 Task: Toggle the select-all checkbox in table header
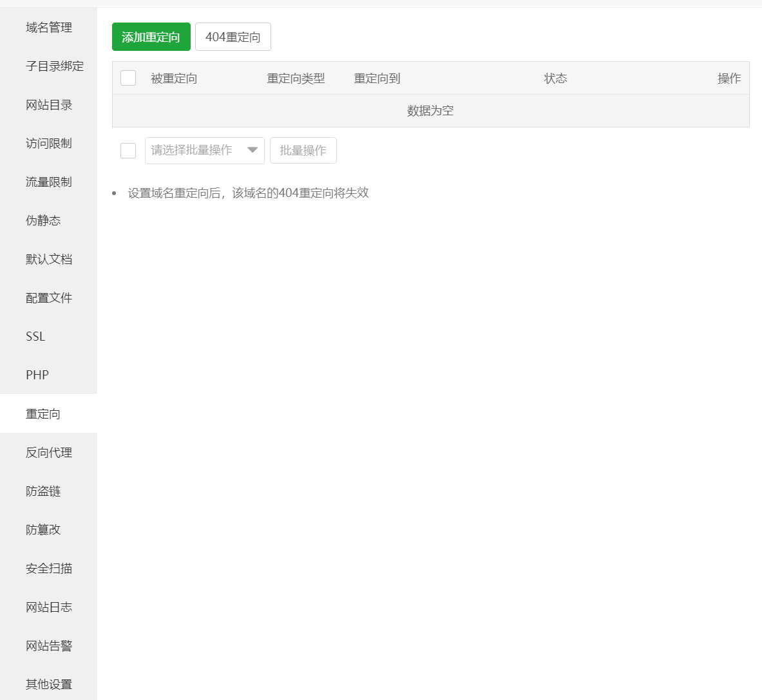pos(128,78)
